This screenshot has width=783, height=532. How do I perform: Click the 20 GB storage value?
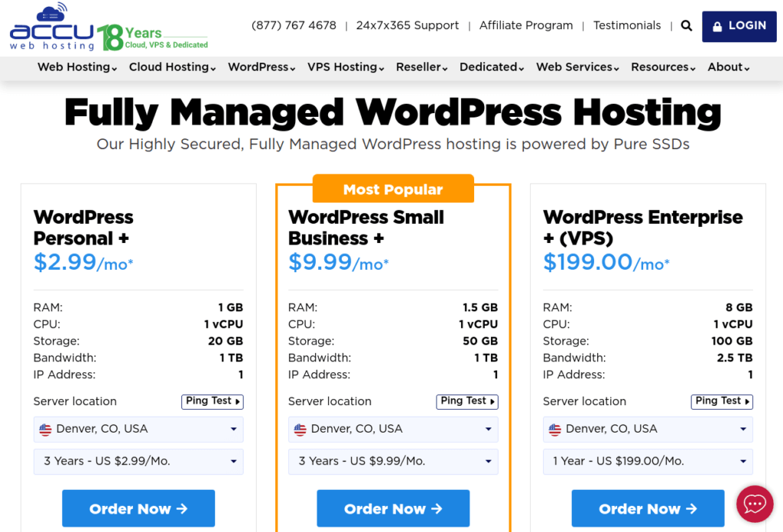226,341
